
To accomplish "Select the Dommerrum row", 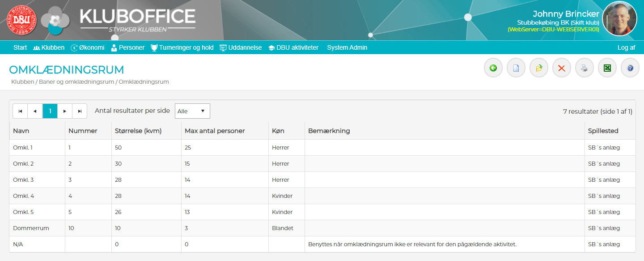I will 31,228.
